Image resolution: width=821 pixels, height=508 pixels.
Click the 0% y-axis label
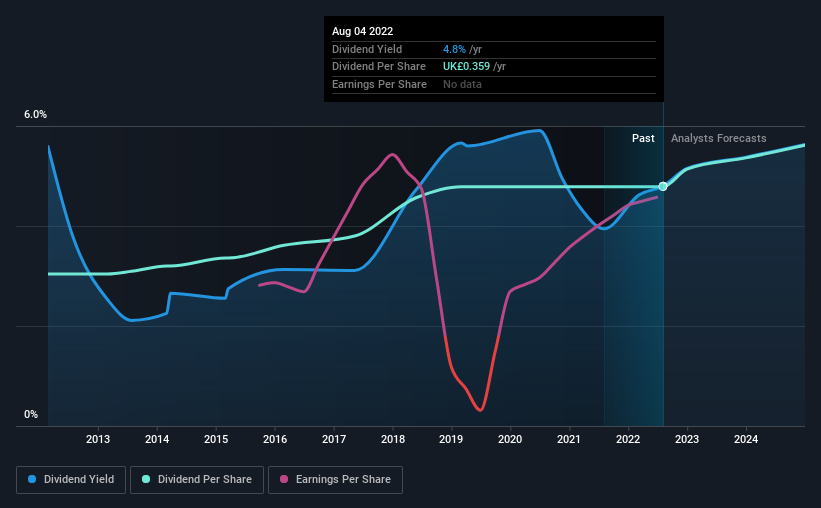[x=31, y=414]
